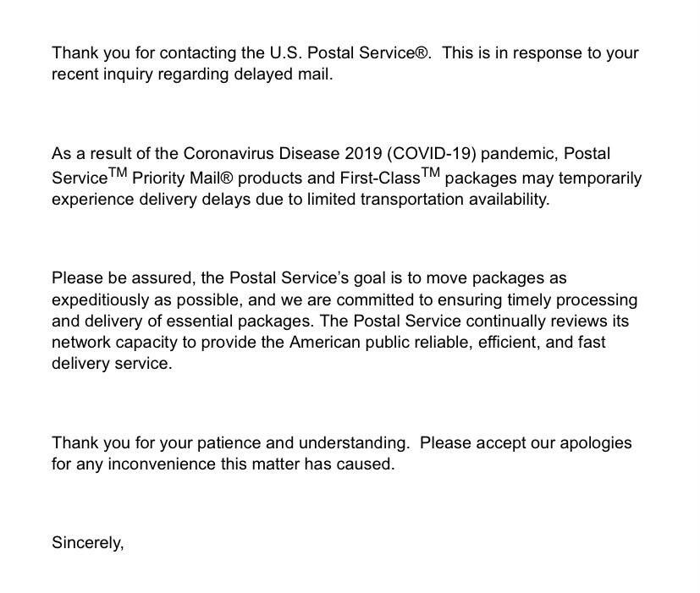Click the words 'Please be assured'
Screen dimensions: 700x593
[123, 278]
